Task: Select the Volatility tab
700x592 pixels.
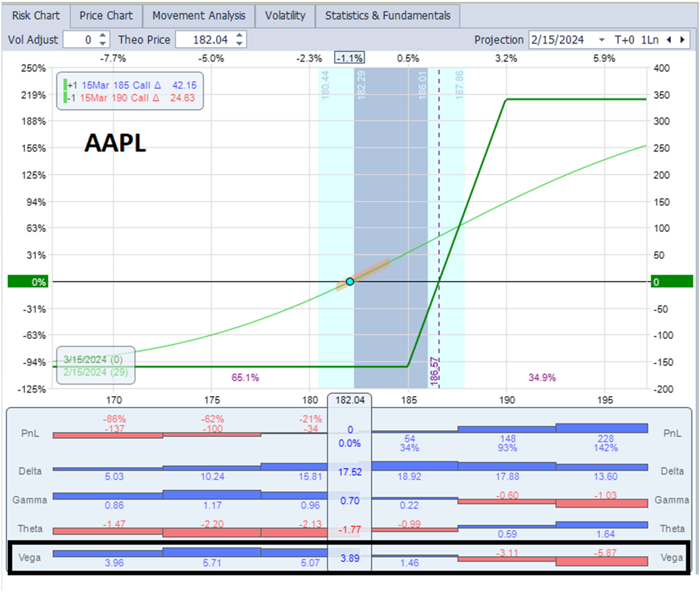Action: tap(285, 16)
